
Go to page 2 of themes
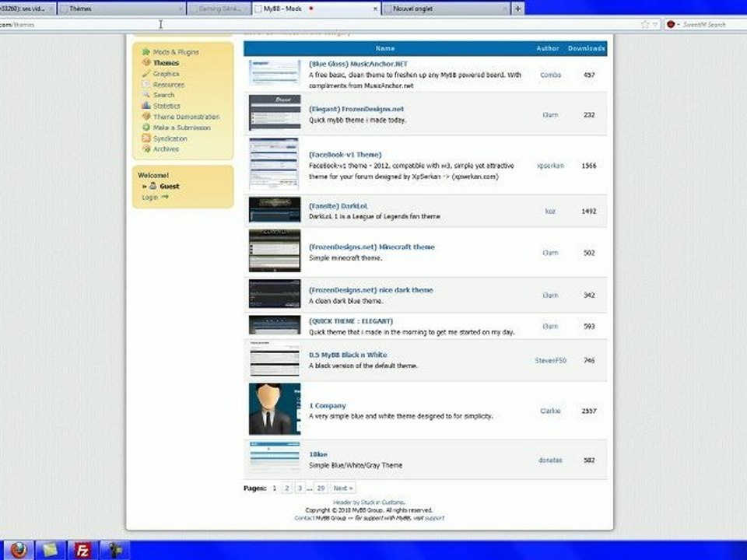(287, 488)
